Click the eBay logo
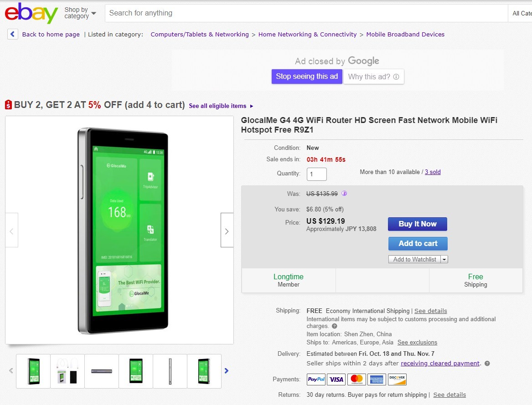The width and height of the screenshot is (532, 405). [31, 14]
